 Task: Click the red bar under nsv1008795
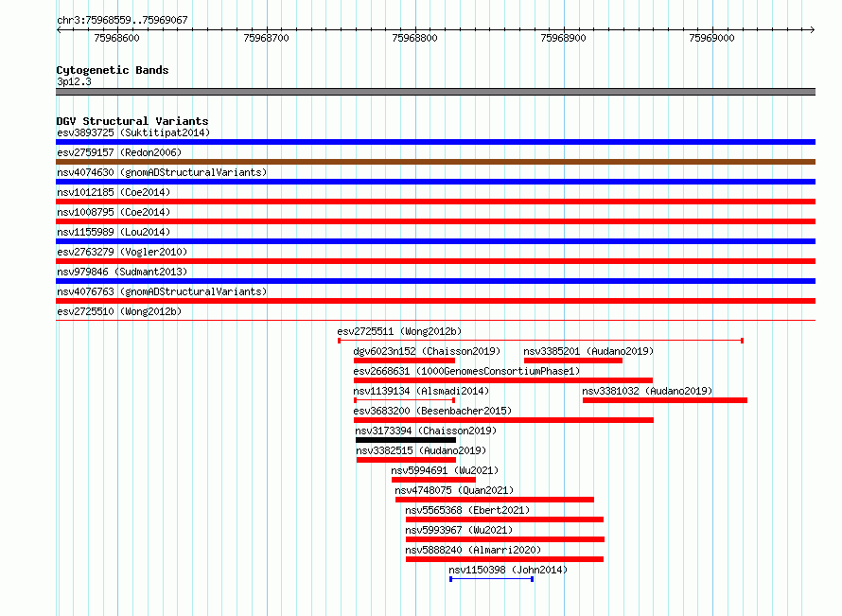[x=435, y=221]
